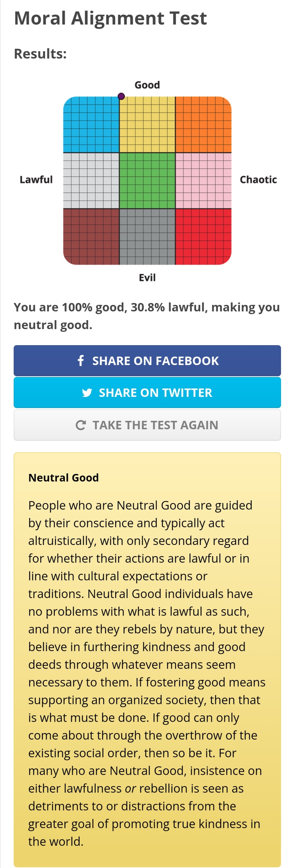
Task: Share results on Twitter
Action: click(147, 392)
